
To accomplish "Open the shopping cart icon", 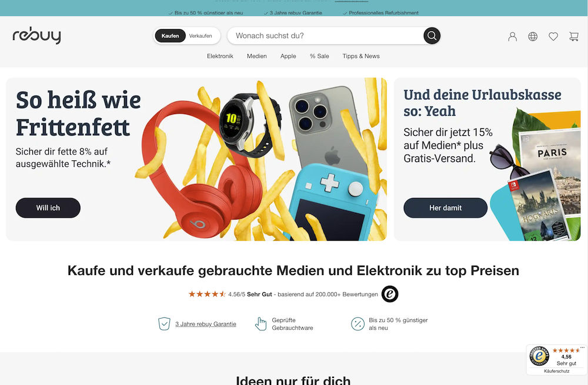I will click(574, 36).
